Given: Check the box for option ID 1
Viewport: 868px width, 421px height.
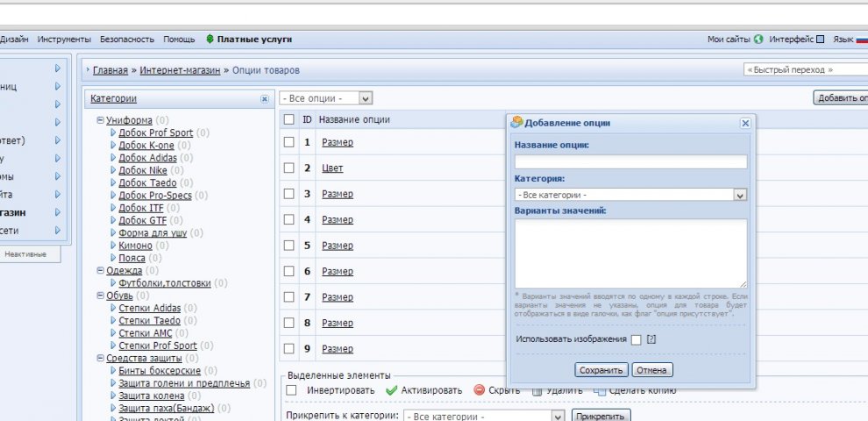Looking at the screenshot, I should pyautogui.click(x=289, y=142).
